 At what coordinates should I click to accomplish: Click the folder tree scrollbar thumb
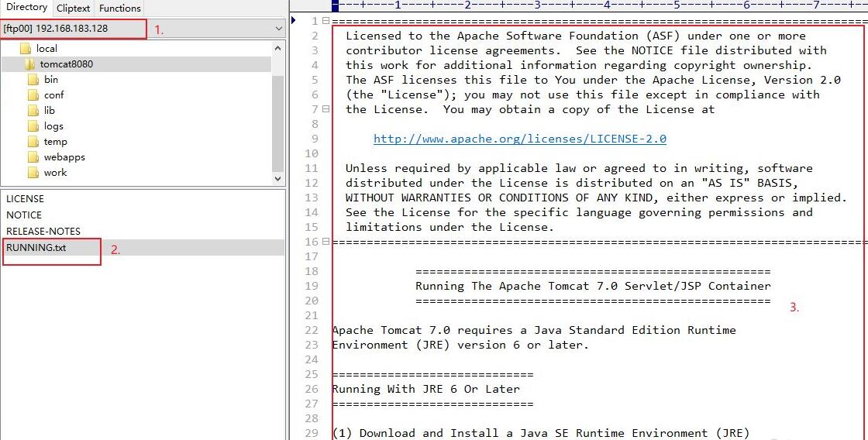click(278, 124)
